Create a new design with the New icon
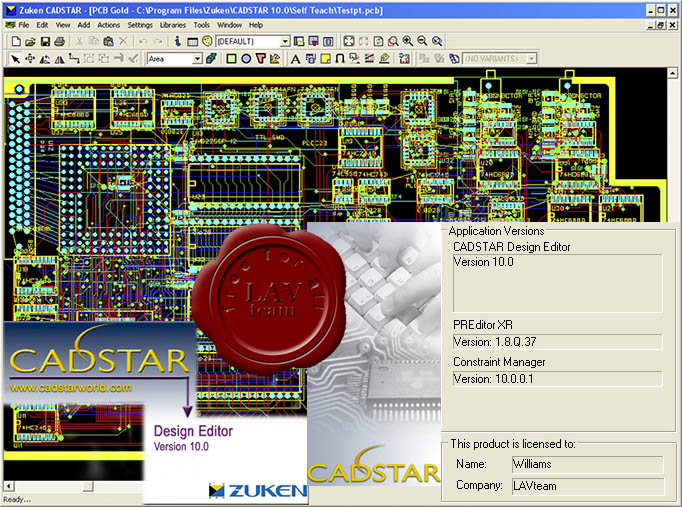The height and width of the screenshot is (507, 682). click(x=16, y=41)
